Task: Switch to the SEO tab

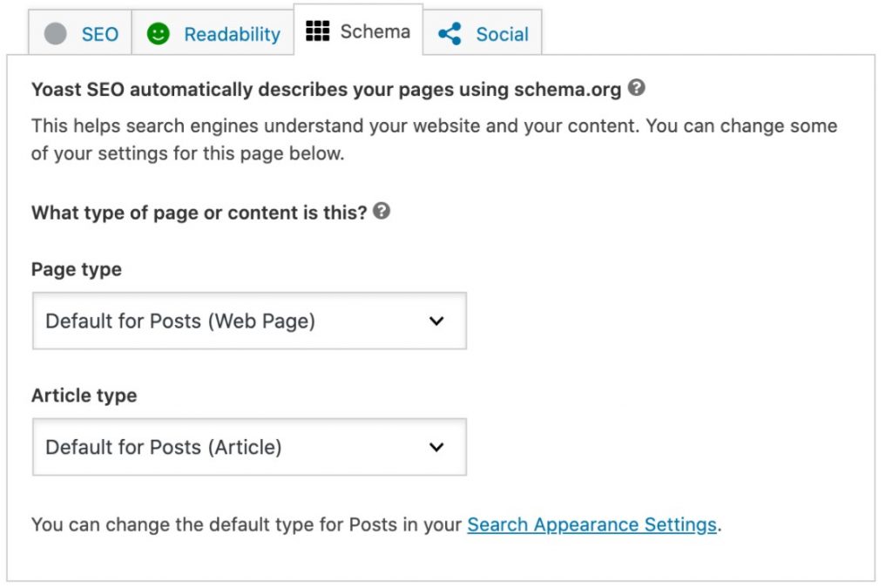Action: point(100,35)
